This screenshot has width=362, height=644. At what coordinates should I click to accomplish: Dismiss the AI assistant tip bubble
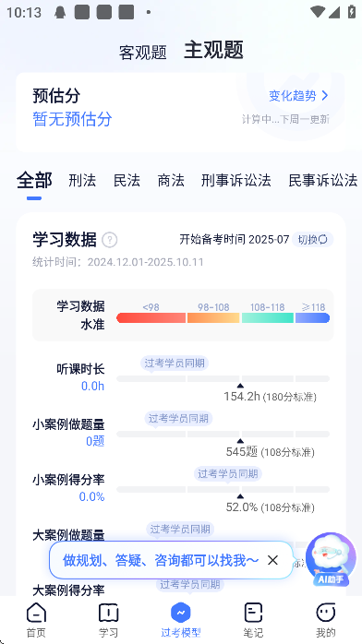[x=272, y=560]
